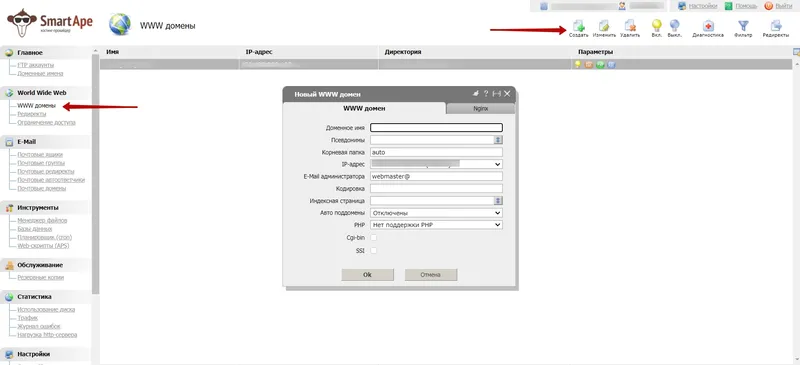Confirm the dialog with Ok button
The image size is (800, 365).
[367, 275]
